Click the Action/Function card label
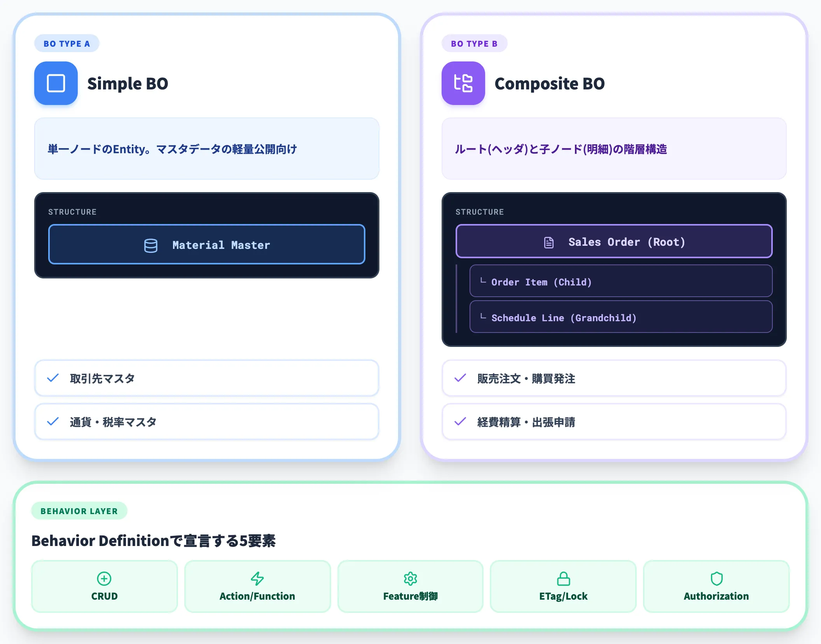Viewport: 821px width, 644px height. [257, 596]
